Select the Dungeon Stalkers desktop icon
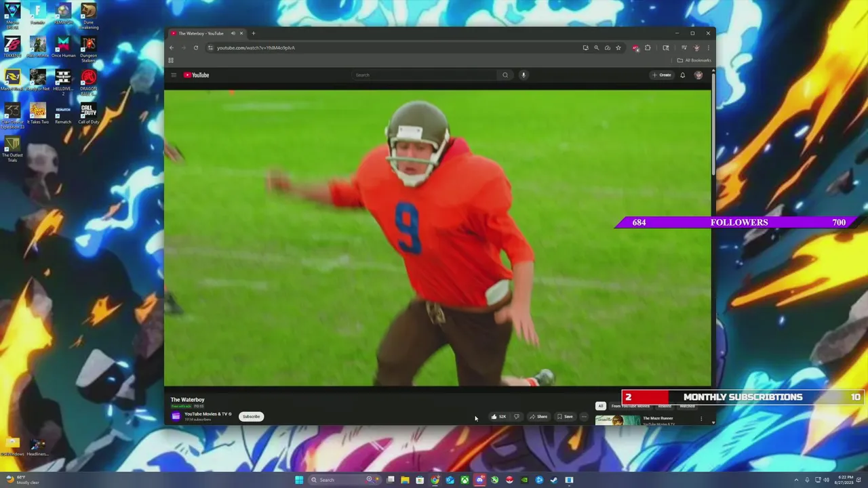Viewport: 868px width, 488px height. coord(88,49)
